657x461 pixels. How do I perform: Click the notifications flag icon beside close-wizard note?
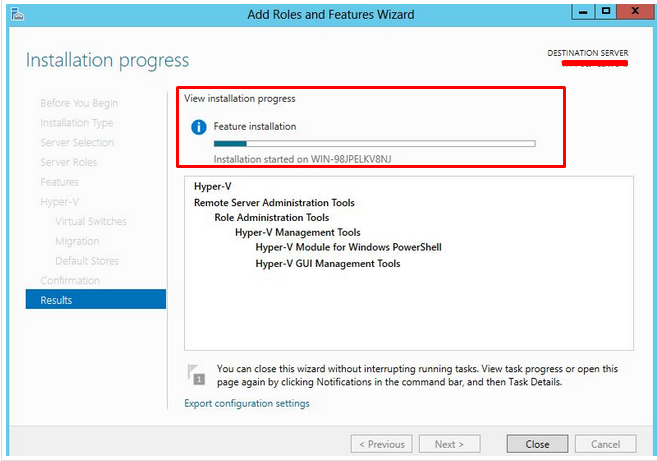(x=196, y=375)
